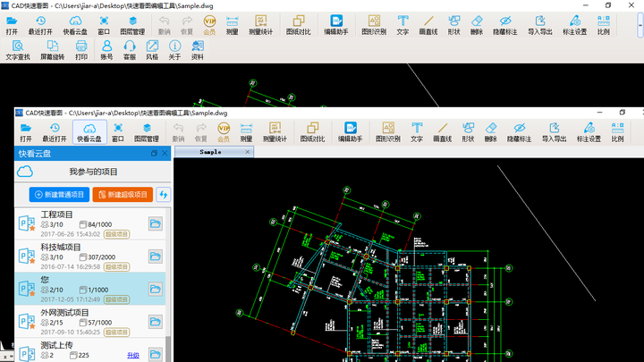Click 打印 printer icon in back window
644x362 pixels.
point(81,50)
